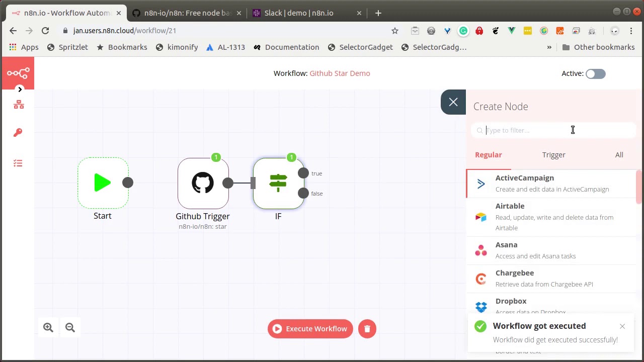This screenshot has width=644, height=362.
Task: Add the Asana node
Action: click(551, 250)
